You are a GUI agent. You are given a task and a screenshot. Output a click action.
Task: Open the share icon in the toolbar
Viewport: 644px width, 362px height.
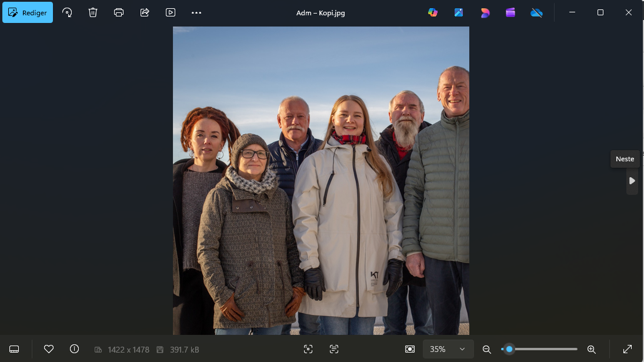coord(145,12)
